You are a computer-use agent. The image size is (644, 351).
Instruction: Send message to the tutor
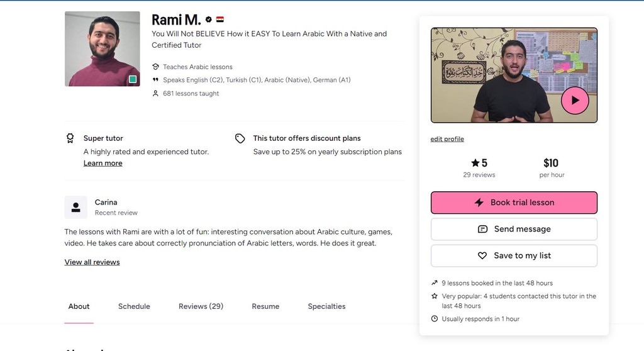pyautogui.click(x=514, y=229)
